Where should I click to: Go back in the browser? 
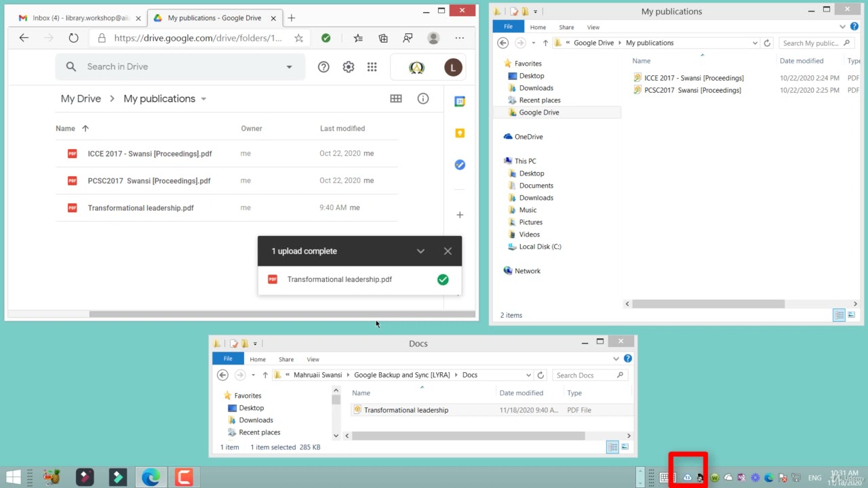[24, 38]
